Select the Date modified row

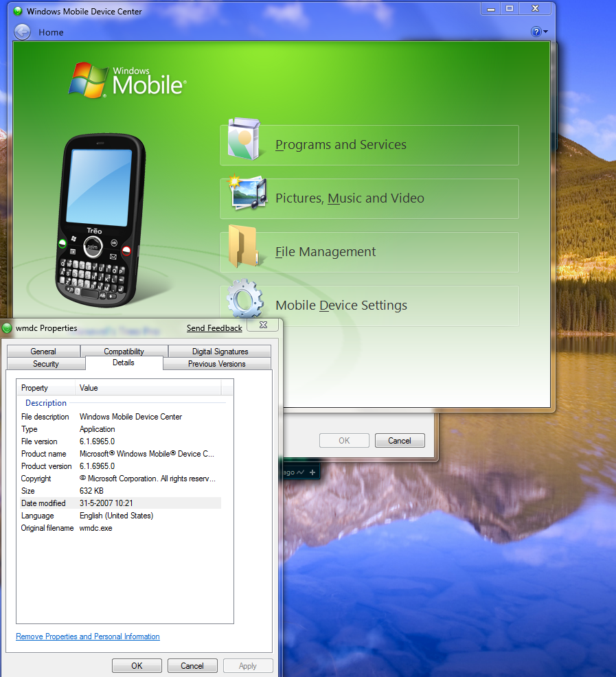pos(121,503)
